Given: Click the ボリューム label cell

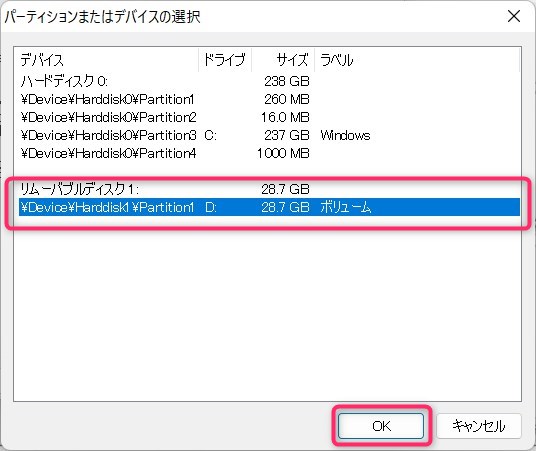Looking at the screenshot, I should click(x=346, y=207).
